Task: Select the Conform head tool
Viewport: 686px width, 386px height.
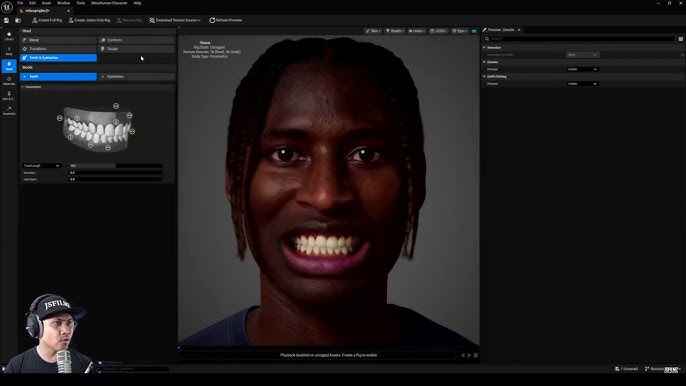Action: click(x=137, y=40)
